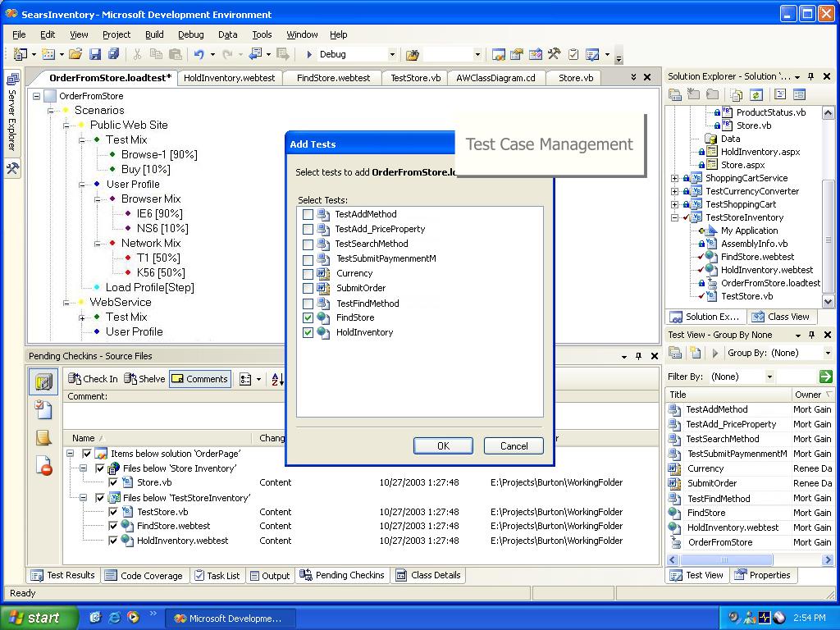Screen dimensions: 840x630
Task: Click Cancel in Add Tests dialog
Action: [514, 445]
